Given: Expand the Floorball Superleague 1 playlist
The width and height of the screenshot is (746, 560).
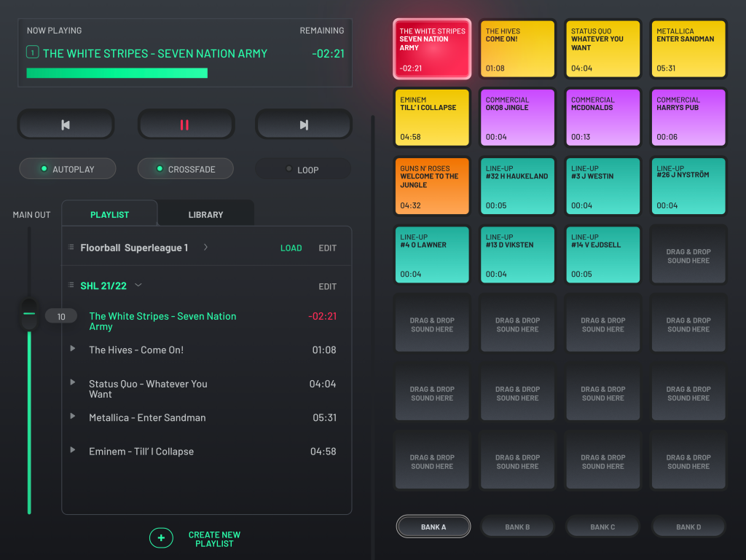Looking at the screenshot, I should tap(205, 248).
